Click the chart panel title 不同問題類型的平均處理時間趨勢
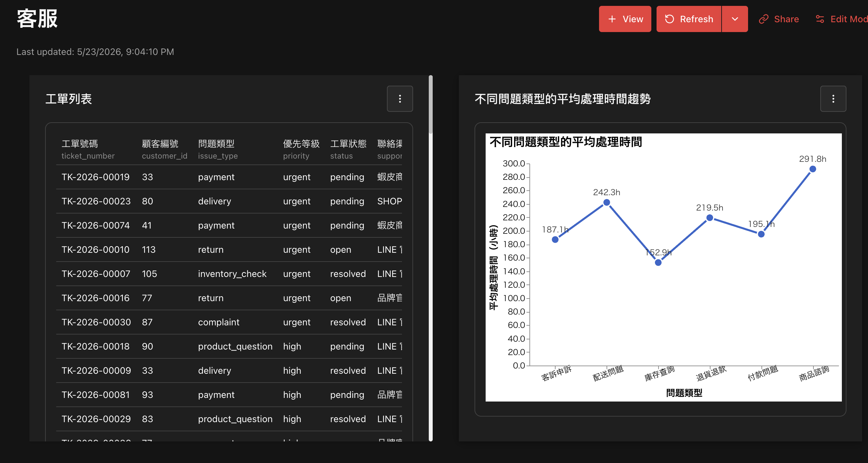This screenshot has width=868, height=463. [x=562, y=99]
